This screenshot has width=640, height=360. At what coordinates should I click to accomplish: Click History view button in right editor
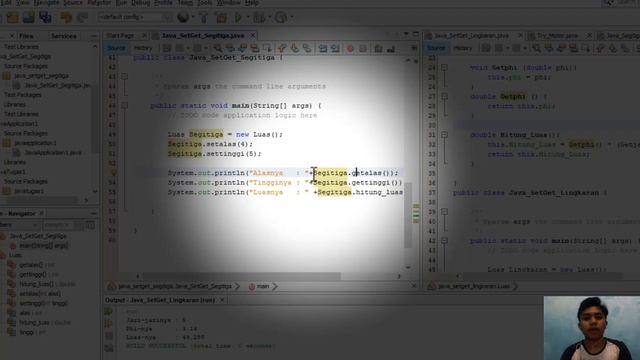pos(462,48)
